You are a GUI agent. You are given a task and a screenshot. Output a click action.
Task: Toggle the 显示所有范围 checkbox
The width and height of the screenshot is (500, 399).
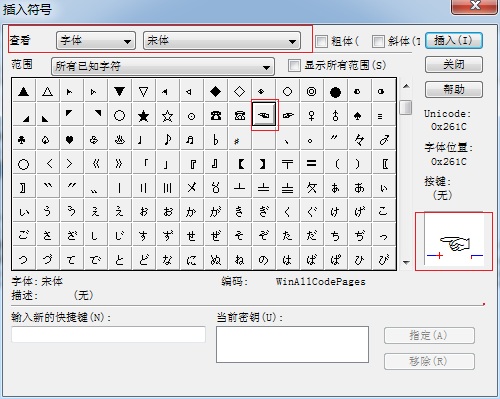[294, 65]
